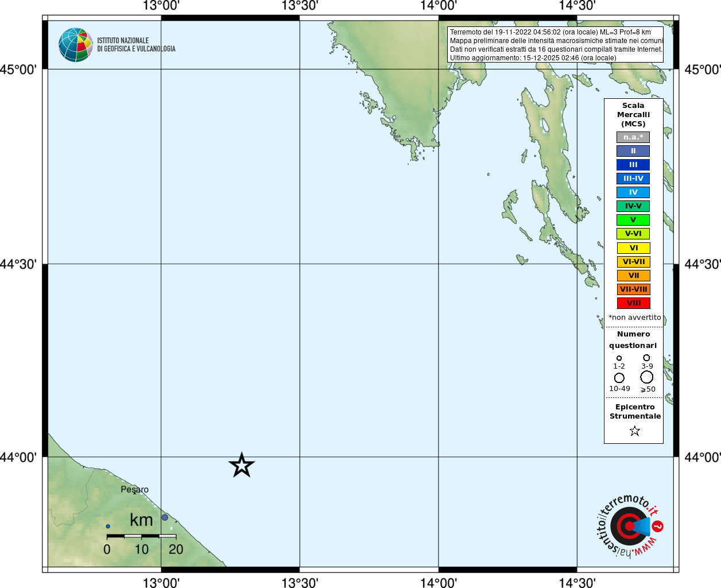Select the IV-V green legend swatch
The height and width of the screenshot is (588, 721).
pos(633,206)
